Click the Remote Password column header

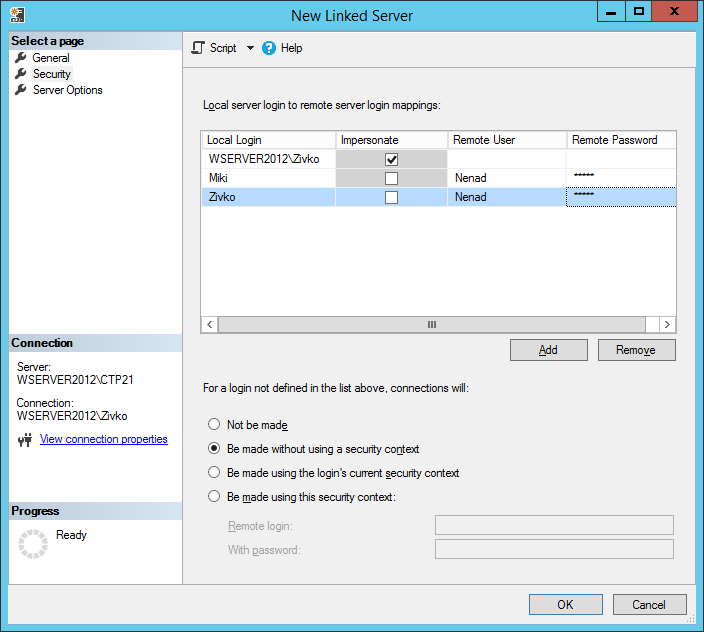(621, 140)
